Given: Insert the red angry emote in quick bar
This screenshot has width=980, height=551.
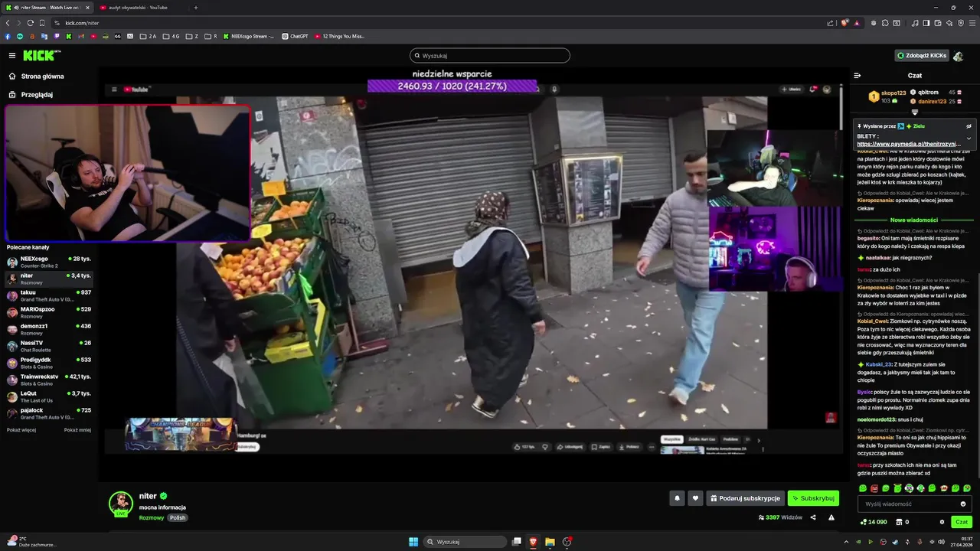Looking at the screenshot, I should 874,488.
